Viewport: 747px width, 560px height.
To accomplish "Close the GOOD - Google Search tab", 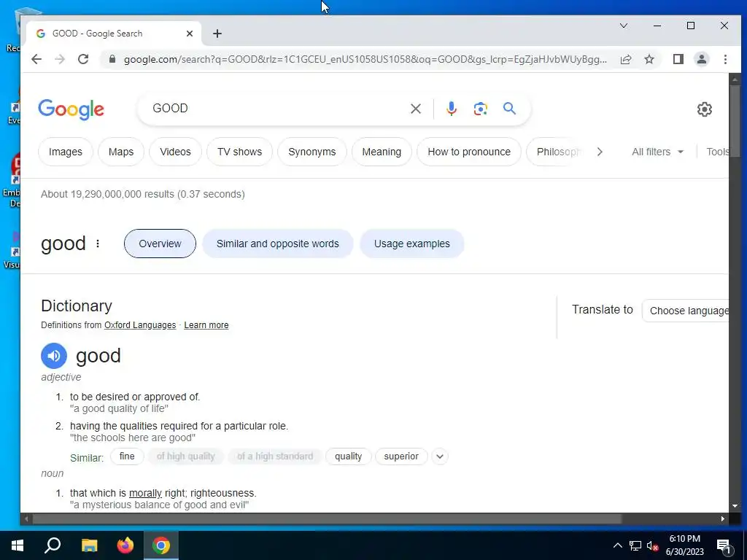I will [x=190, y=34].
